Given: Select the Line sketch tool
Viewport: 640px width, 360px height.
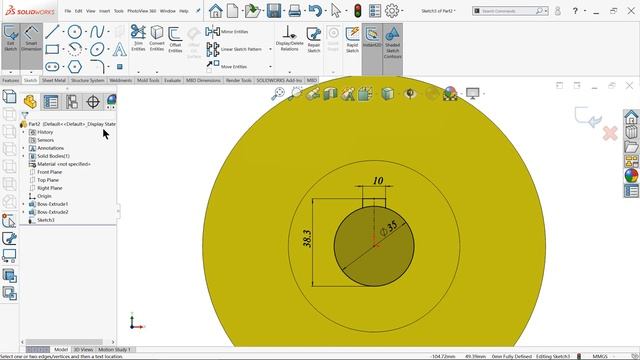Looking at the screenshot, I should tap(52, 31).
